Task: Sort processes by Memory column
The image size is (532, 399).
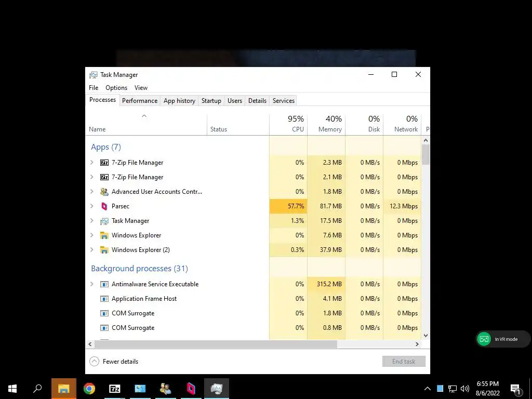Action: pos(326,124)
